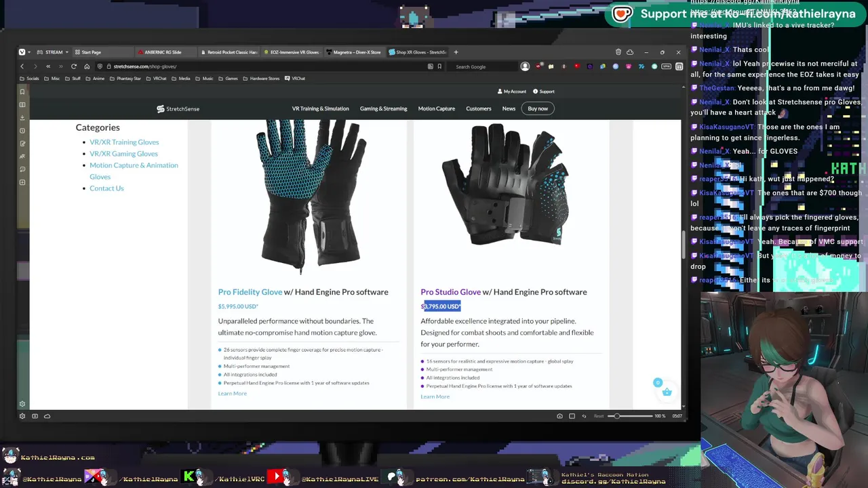Open Motion Capture & Animation Gloves link
The image size is (868, 488).
(134, 171)
